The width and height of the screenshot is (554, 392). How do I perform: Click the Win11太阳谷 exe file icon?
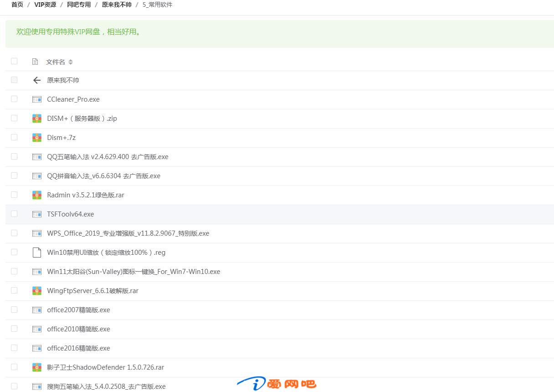37,272
